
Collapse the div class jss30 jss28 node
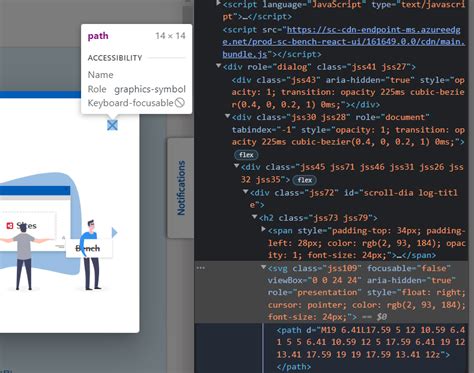[228, 116]
